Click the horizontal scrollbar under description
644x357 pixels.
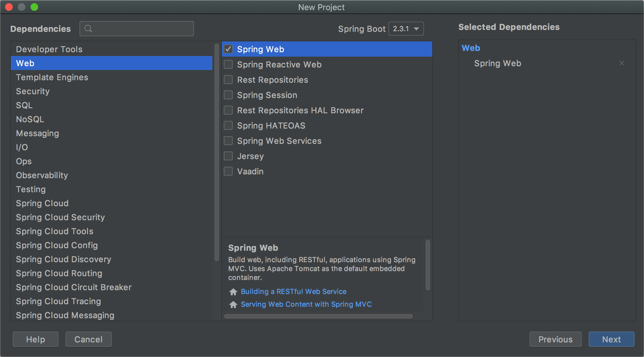click(x=318, y=316)
